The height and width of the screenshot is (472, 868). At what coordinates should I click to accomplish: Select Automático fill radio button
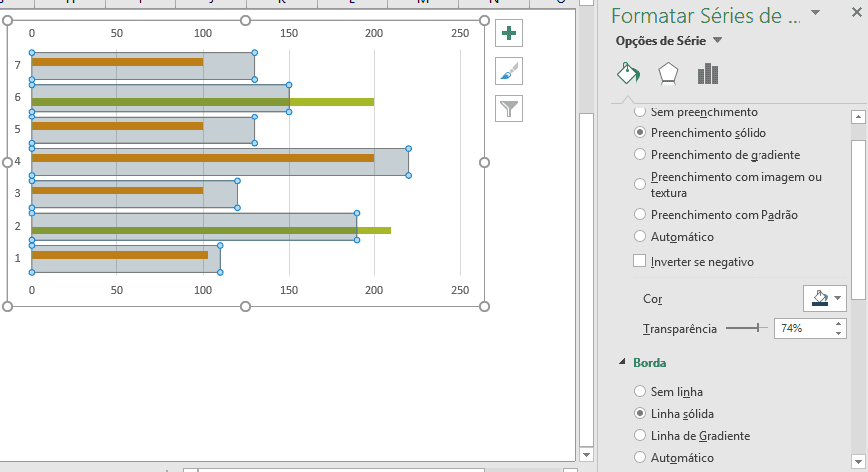click(640, 237)
